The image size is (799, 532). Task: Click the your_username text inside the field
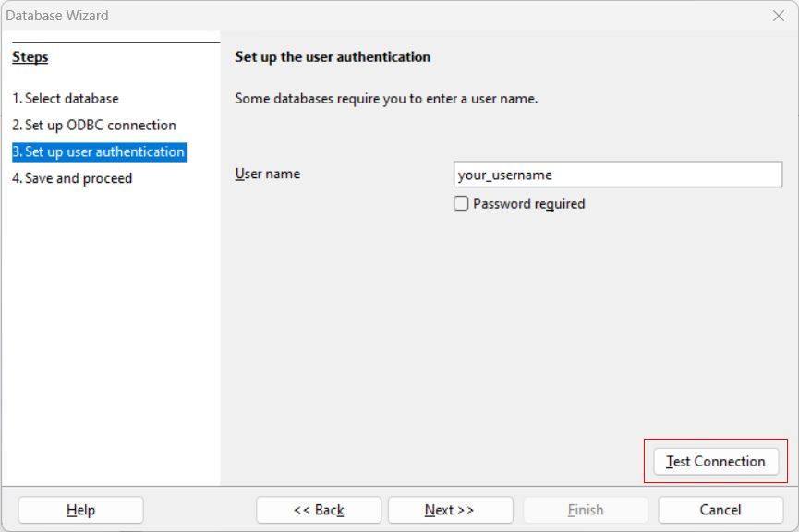[504, 175]
